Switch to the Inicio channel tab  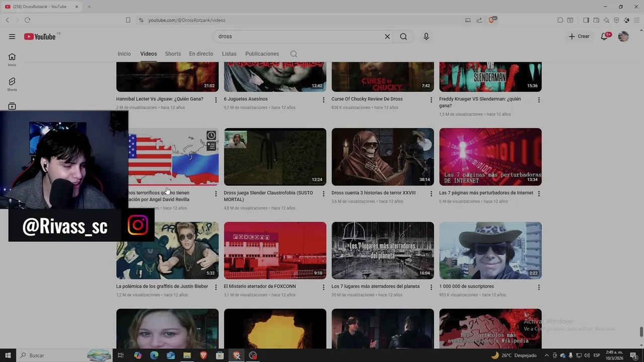tap(124, 54)
